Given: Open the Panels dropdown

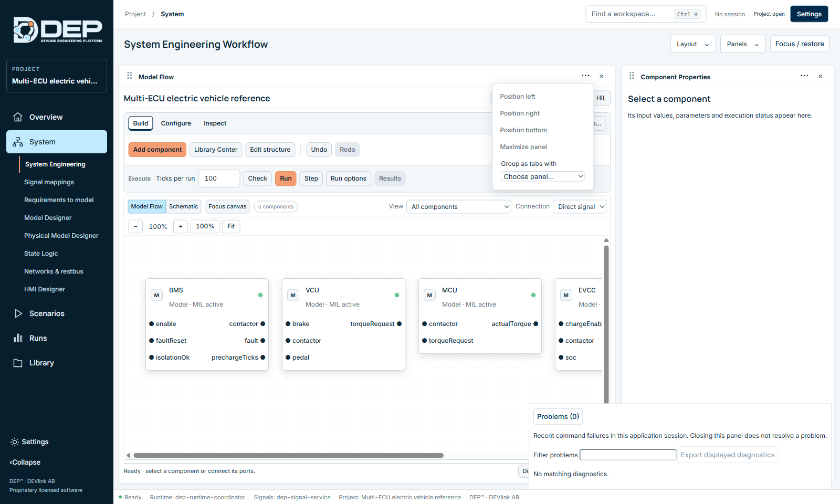Looking at the screenshot, I should click(743, 44).
